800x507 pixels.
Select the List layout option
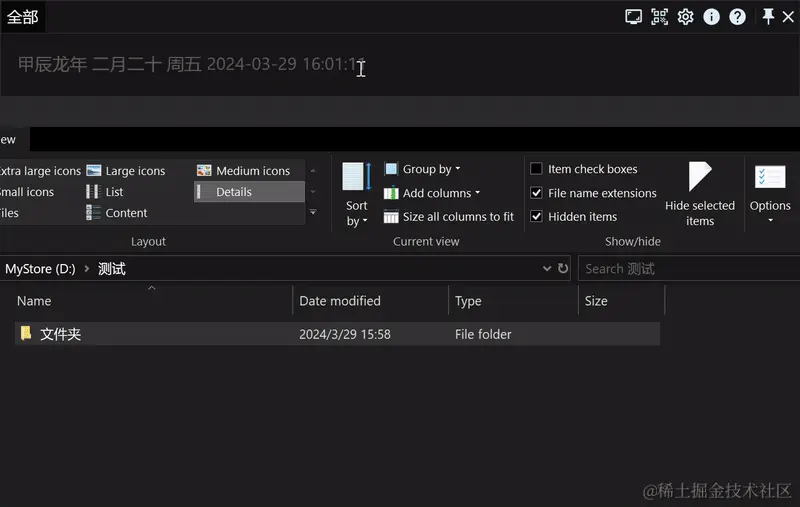pyautogui.click(x=105, y=192)
